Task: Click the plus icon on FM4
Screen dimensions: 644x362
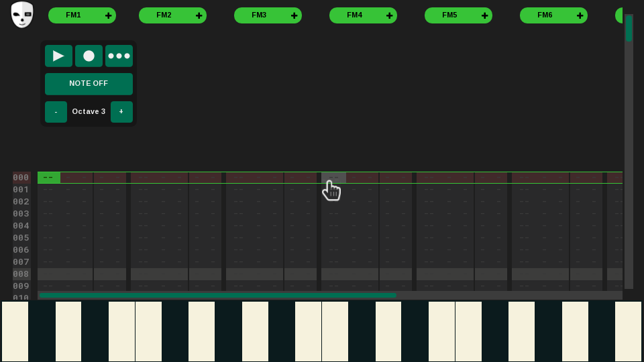Action: (389, 15)
